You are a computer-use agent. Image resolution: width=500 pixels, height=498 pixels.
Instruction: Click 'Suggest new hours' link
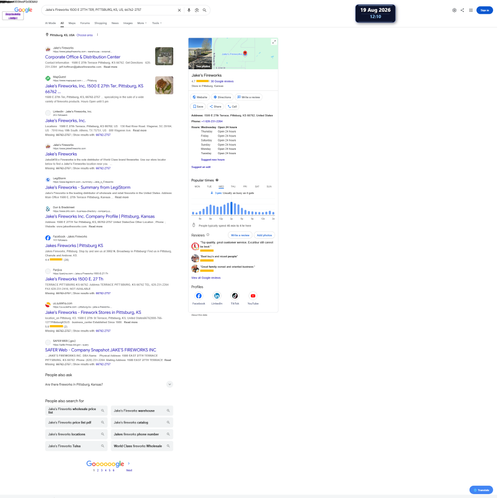point(213,160)
